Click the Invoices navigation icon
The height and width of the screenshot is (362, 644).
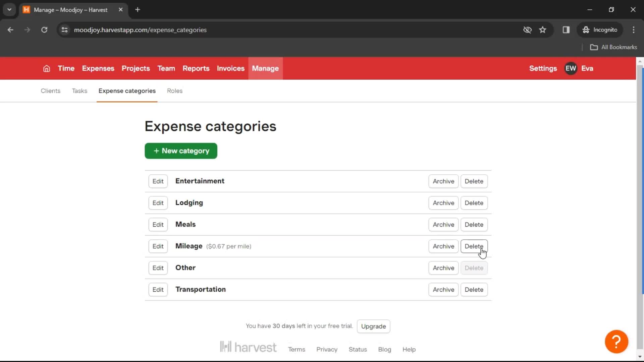[230, 68]
